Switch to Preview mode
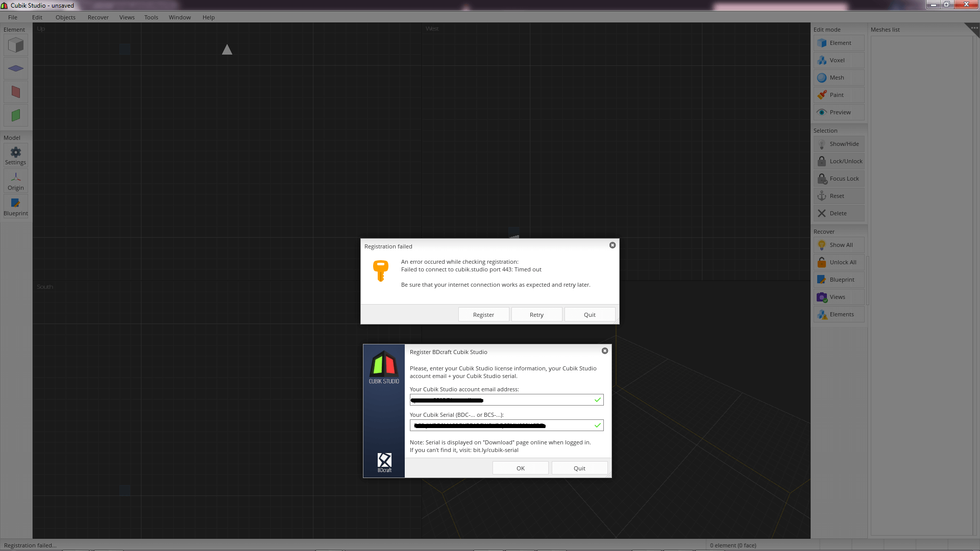Image resolution: width=980 pixels, height=551 pixels. pyautogui.click(x=839, y=112)
